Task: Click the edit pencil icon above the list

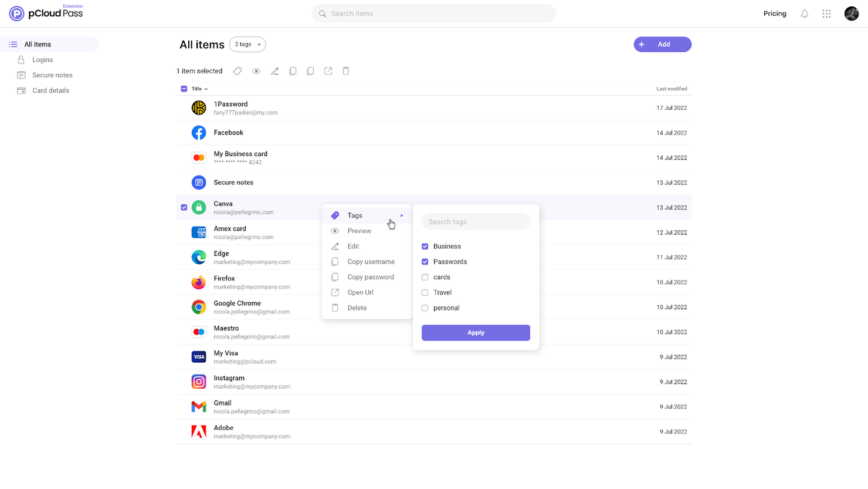Action: click(274, 70)
